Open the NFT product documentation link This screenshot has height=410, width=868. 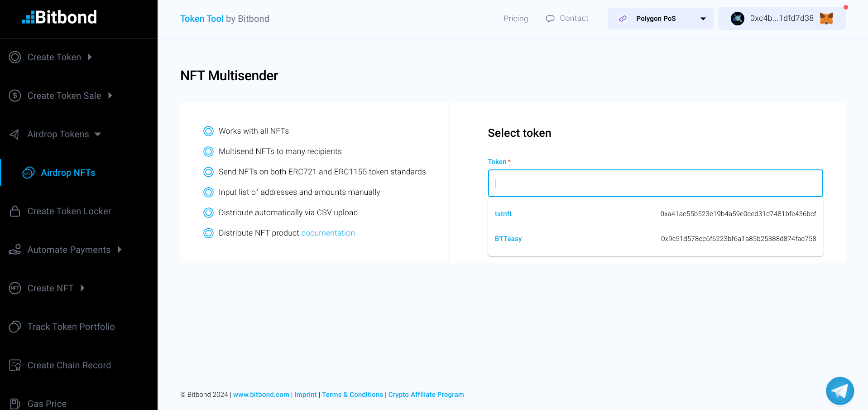[x=328, y=233]
